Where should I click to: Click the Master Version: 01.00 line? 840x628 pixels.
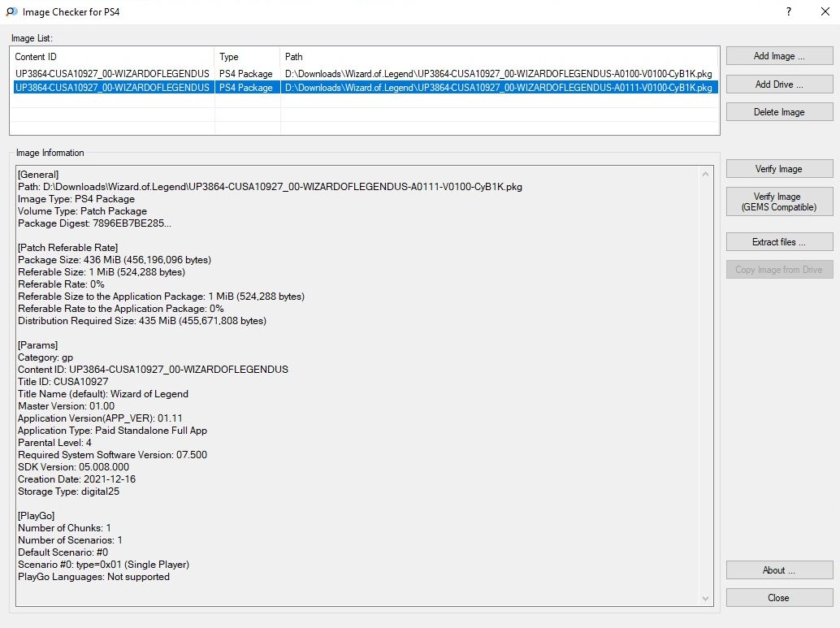(x=67, y=405)
